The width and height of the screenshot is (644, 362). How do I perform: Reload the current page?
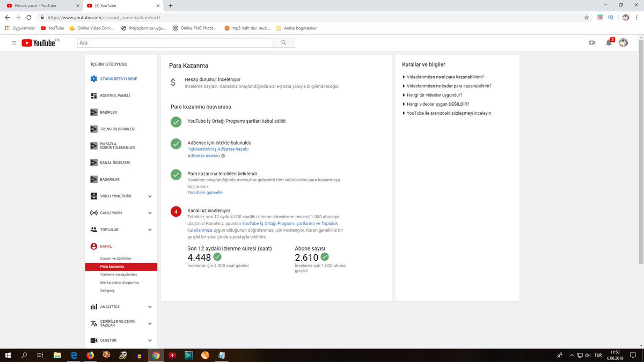[x=28, y=17]
